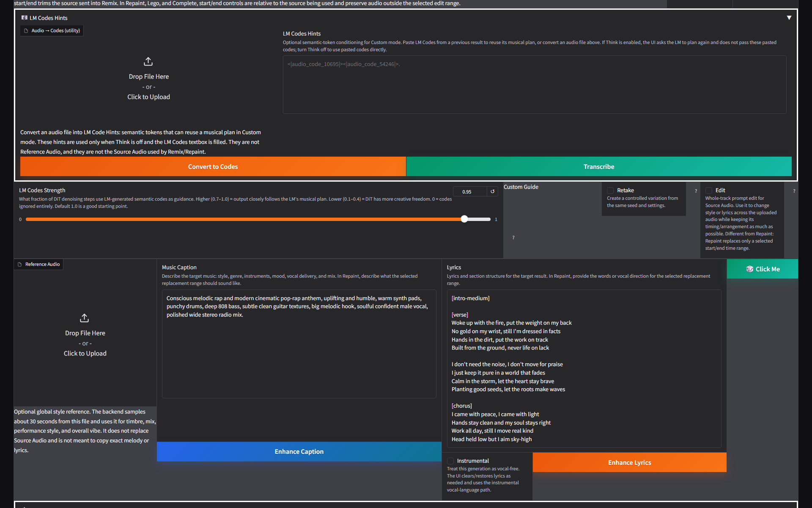
Task: Click 'Drop File Here' in Audio → Codes area
Action: pos(148,77)
